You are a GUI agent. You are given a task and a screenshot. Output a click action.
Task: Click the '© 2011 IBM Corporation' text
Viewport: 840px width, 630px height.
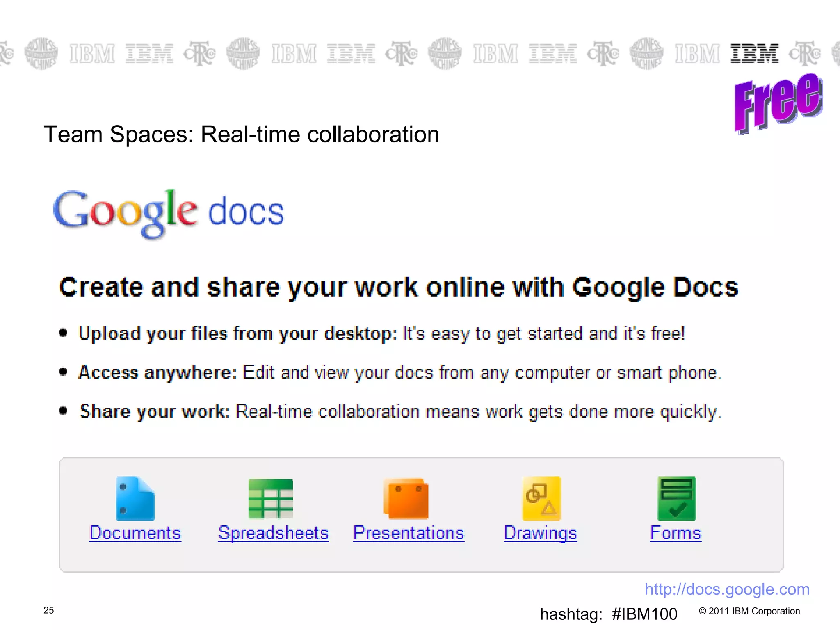(x=749, y=611)
